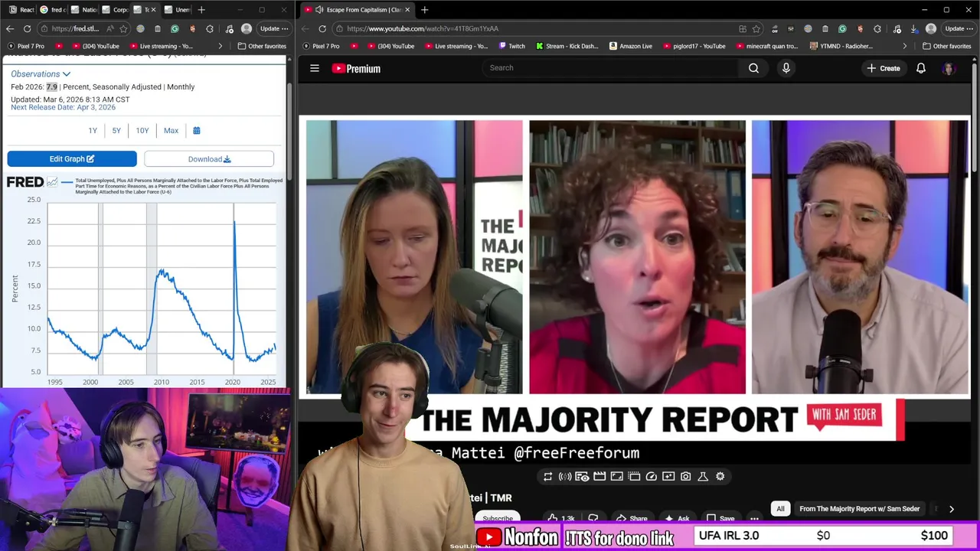Click the YouTube address bar URL

(x=422, y=29)
